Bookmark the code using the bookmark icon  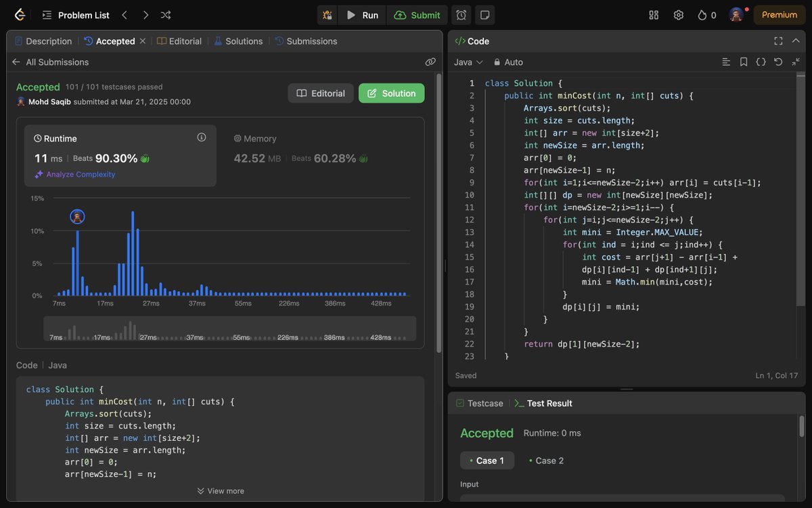pyautogui.click(x=743, y=62)
